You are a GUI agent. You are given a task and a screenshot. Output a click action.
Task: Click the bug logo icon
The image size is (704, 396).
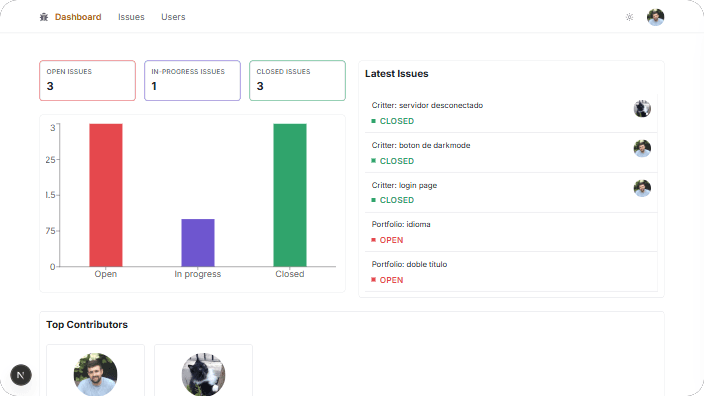tap(44, 17)
